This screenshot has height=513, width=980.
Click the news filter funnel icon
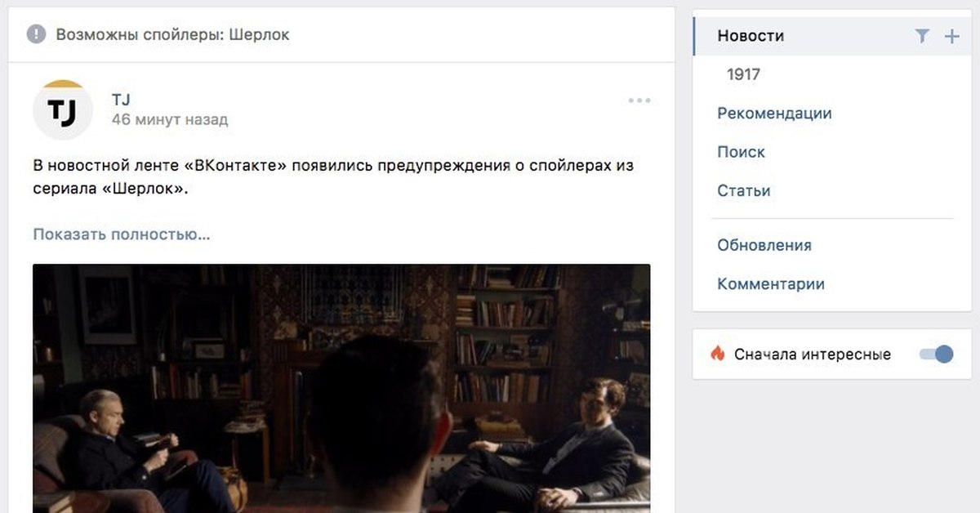point(922,36)
